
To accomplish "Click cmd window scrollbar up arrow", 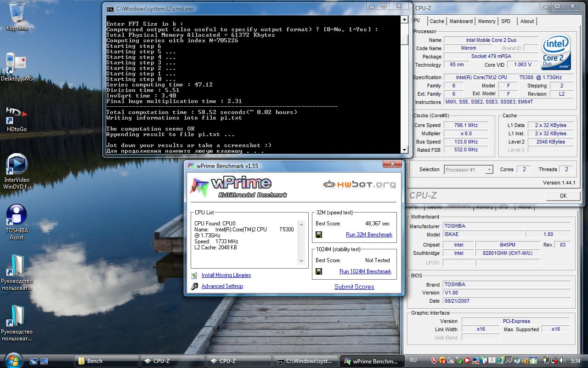I will 404,20.
